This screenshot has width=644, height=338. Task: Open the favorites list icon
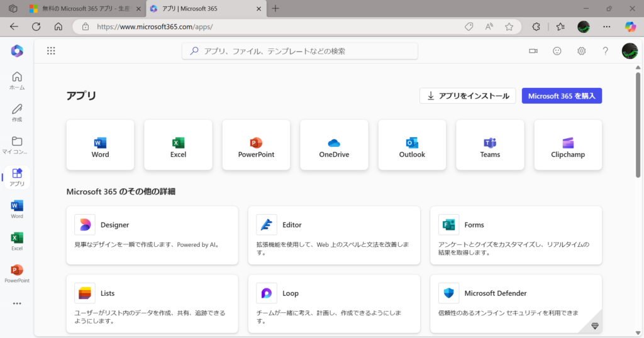(x=560, y=26)
